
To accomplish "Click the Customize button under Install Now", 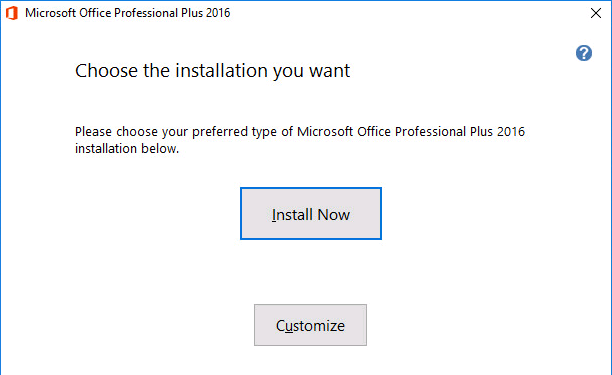I will pyautogui.click(x=310, y=325).
